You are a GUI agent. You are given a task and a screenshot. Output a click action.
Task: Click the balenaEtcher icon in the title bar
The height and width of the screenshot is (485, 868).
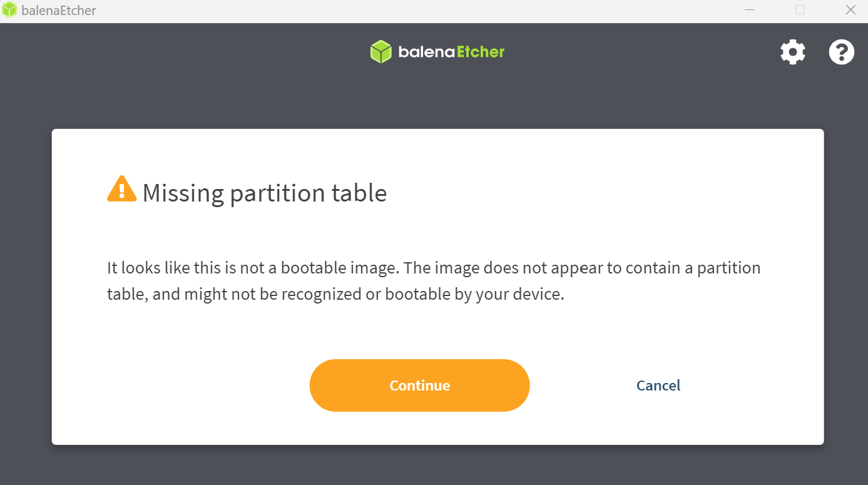[x=9, y=10]
